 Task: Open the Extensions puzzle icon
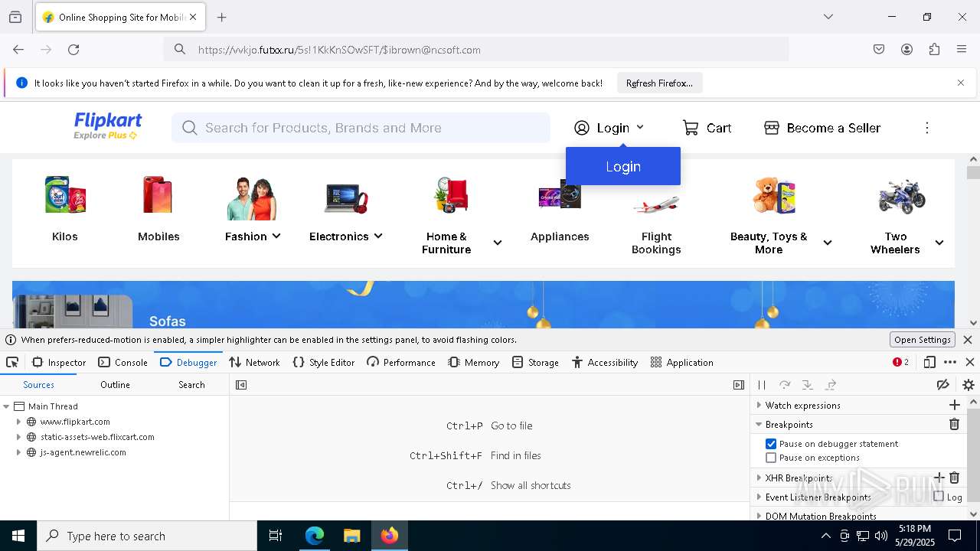click(x=934, y=50)
